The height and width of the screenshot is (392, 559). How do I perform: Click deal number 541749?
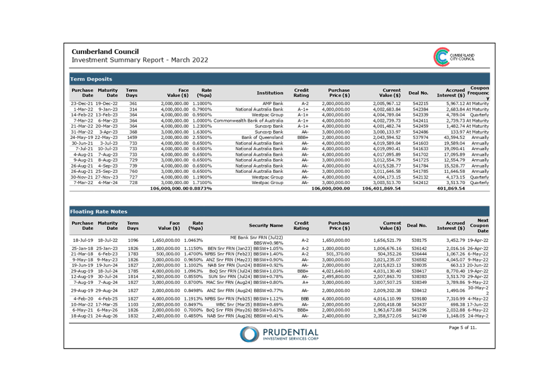click(x=419, y=316)
